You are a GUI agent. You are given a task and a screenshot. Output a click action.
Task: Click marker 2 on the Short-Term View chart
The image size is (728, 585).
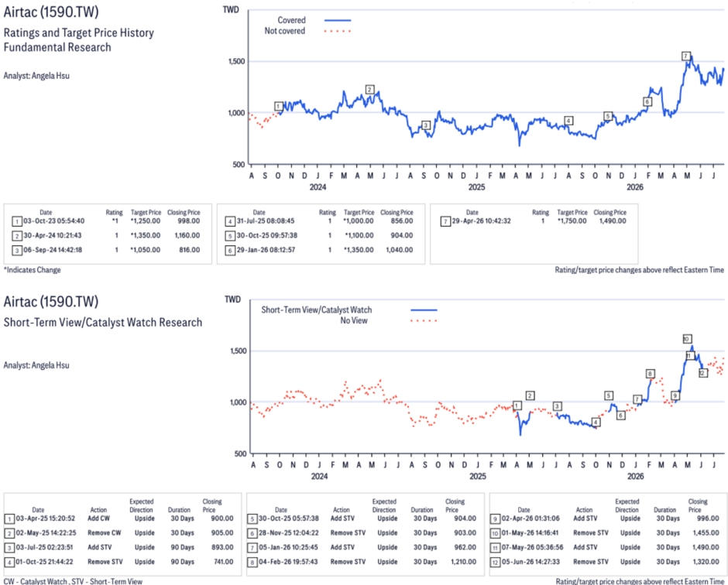[531, 395]
